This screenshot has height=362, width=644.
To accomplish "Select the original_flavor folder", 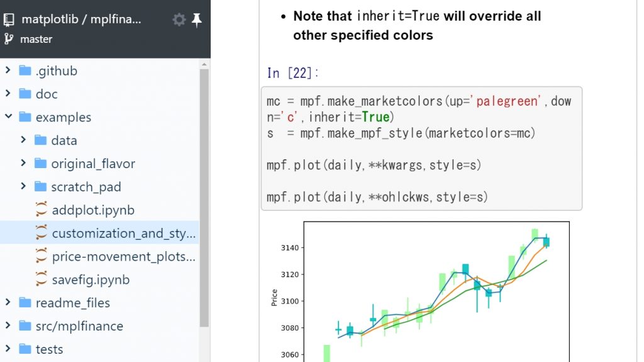I will [93, 164].
